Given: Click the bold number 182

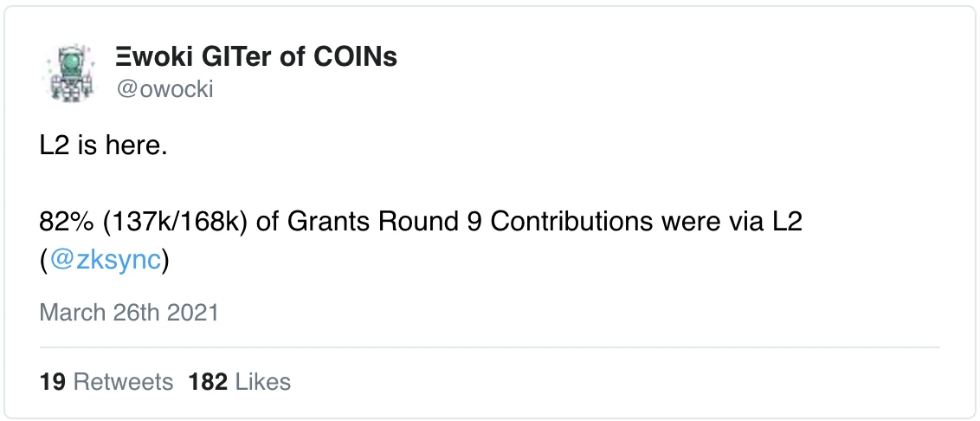Looking at the screenshot, I should (x=208, y=382).
